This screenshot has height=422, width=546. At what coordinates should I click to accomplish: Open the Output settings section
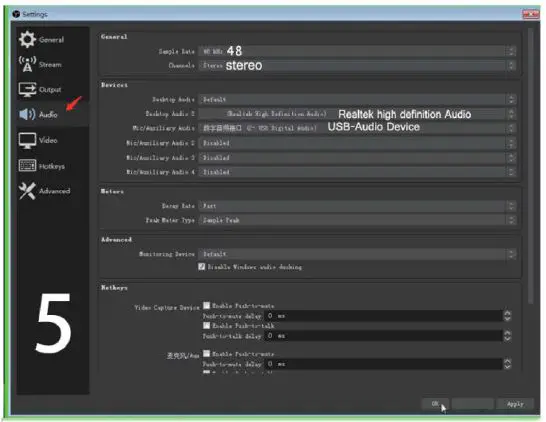pos(52,89)
